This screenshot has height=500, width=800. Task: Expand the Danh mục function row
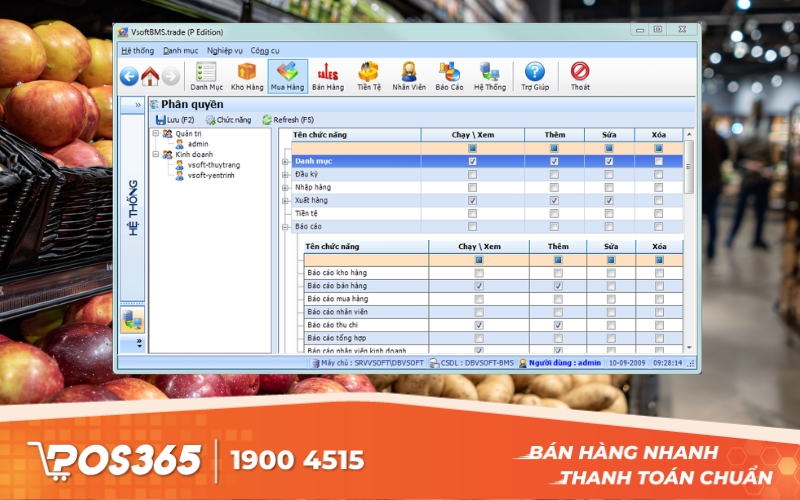(286, 162)
